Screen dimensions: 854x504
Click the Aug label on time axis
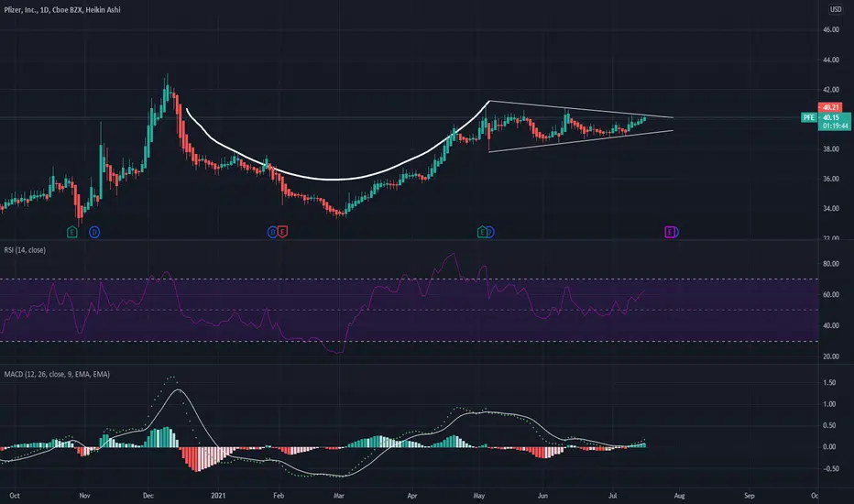679,496
